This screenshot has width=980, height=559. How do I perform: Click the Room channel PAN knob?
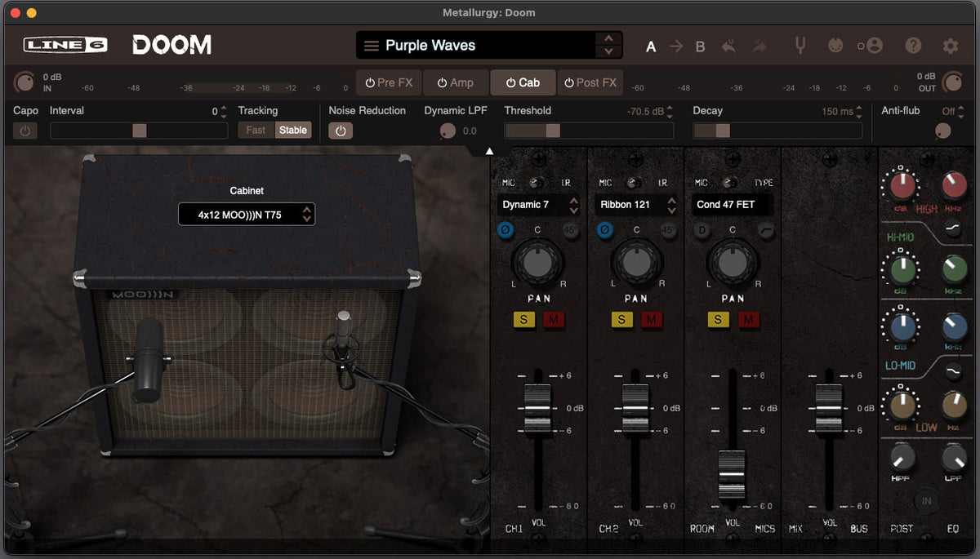733,262
